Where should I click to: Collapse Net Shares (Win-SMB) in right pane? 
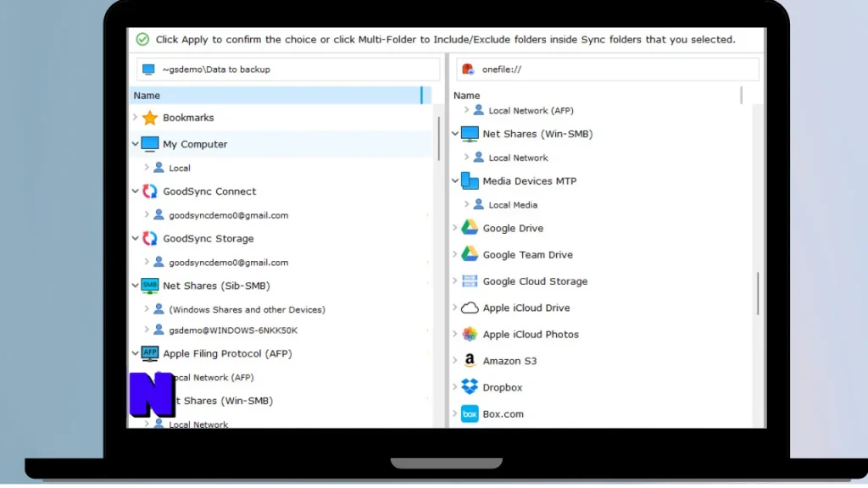(x=455, y=133)
